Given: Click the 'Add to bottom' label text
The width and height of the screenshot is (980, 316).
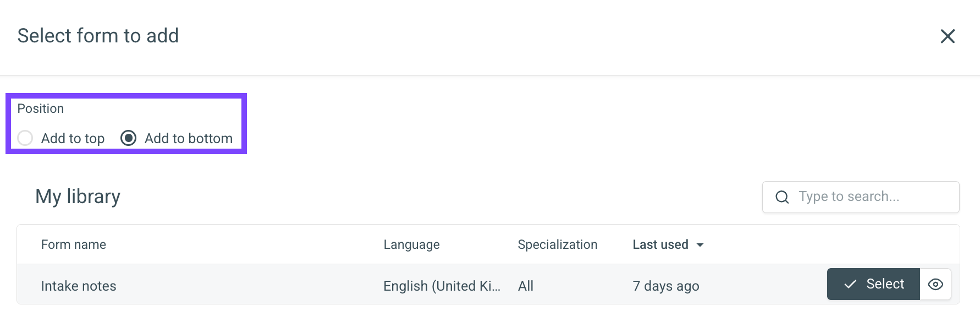Looking at the screenshot, I should pos(188,139).
